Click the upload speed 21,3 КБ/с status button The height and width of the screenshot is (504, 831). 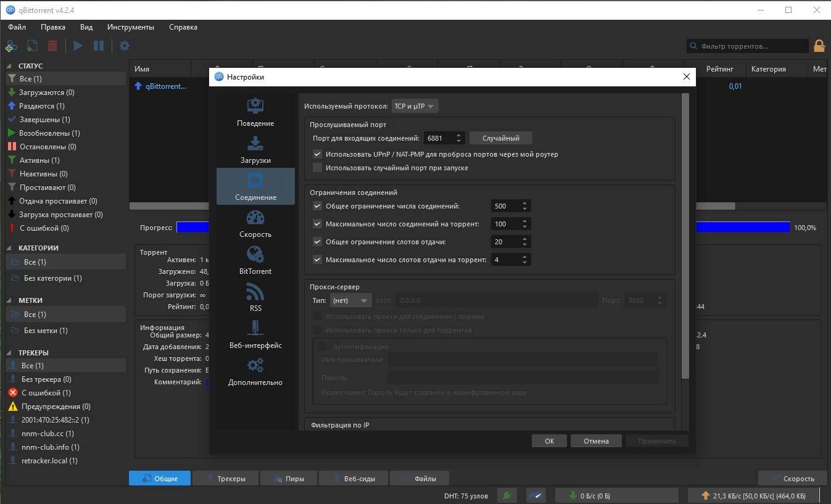(x=753, y=495)
